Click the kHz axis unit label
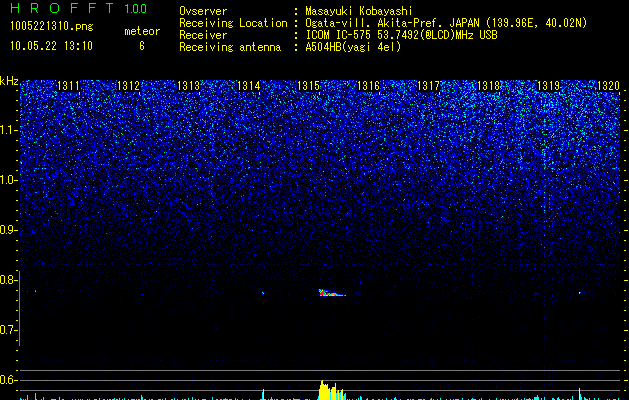Screen dimensions: 629x400 point(9,81)
